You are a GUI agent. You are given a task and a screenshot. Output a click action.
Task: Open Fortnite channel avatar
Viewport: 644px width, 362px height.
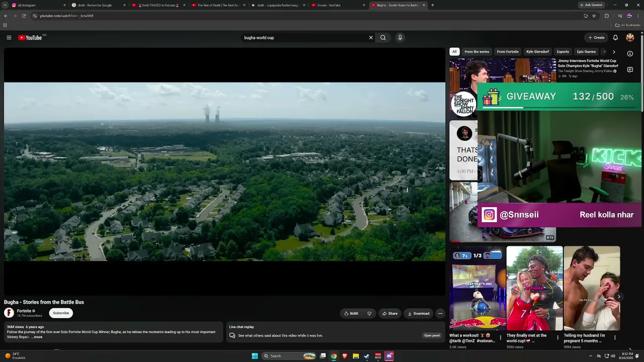coord(9,313)
